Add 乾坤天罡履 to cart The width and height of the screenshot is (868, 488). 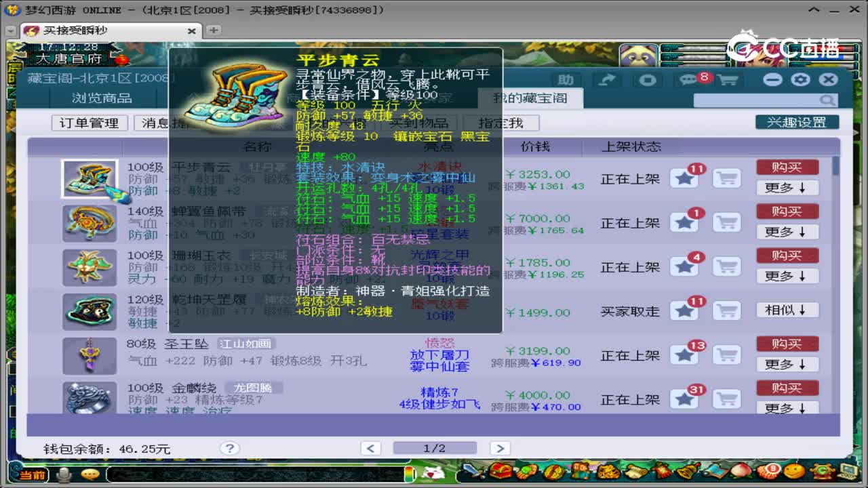(726, 311)
